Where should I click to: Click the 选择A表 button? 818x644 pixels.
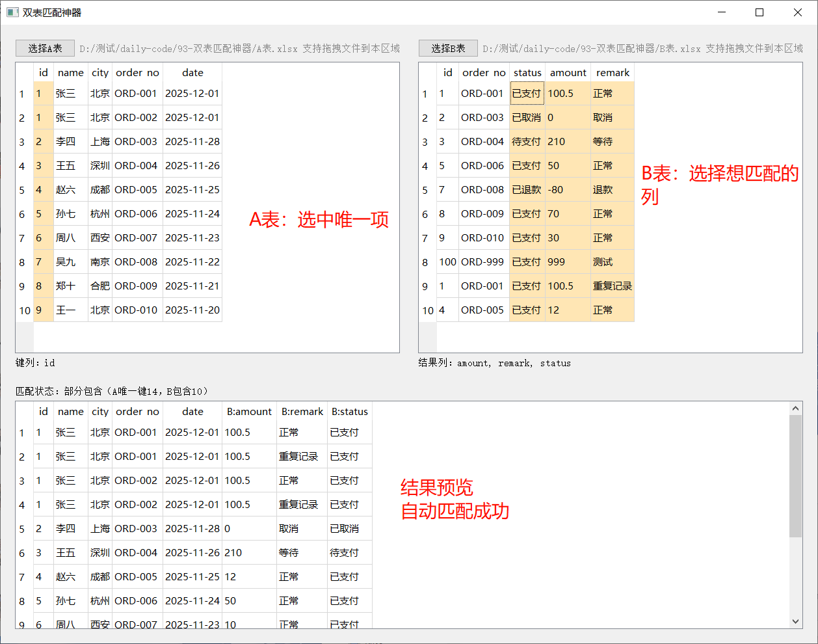click(45, 48)
